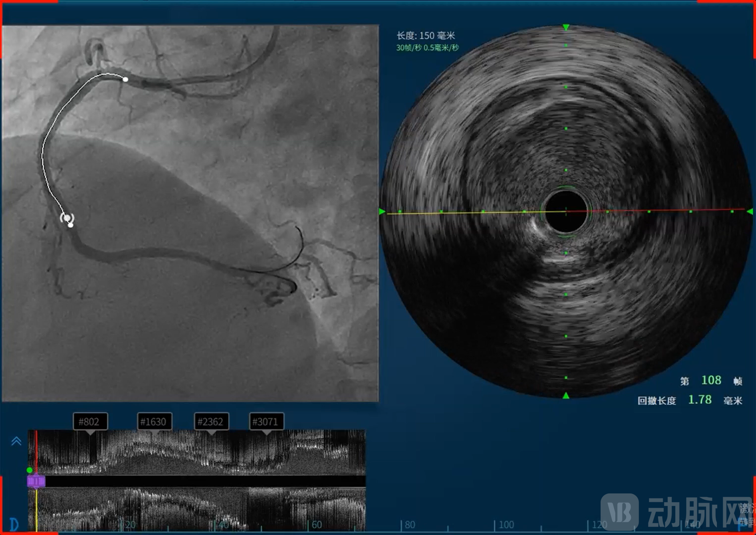Image resolution: width=756 pixels, height=535 pixels.
Task: Click the pullback length 1.78 value
Action: tap(699, 400)
